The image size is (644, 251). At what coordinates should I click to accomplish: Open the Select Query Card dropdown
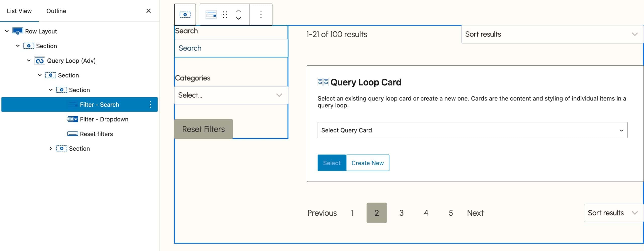(x=472, y=130)
